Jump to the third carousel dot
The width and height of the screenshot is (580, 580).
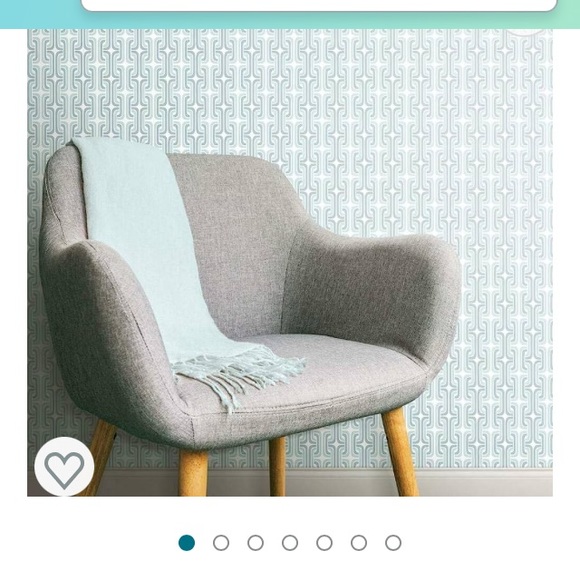(256, 543)
